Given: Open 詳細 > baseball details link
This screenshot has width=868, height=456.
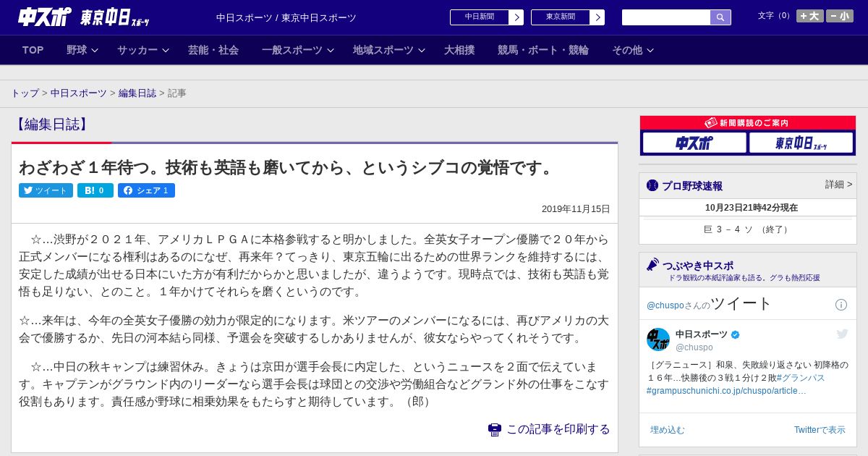Looking at the screenshot, I should coord(838,185).
